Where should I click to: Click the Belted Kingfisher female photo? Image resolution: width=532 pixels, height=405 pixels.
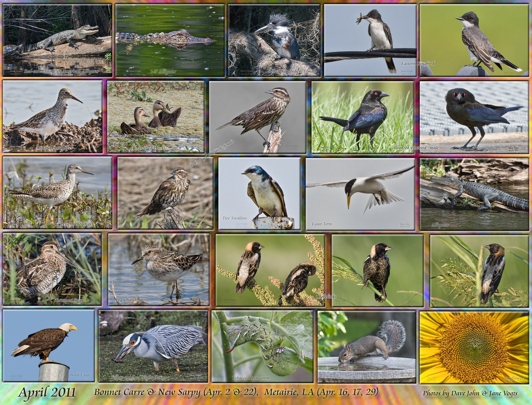[x=274, y=41]
